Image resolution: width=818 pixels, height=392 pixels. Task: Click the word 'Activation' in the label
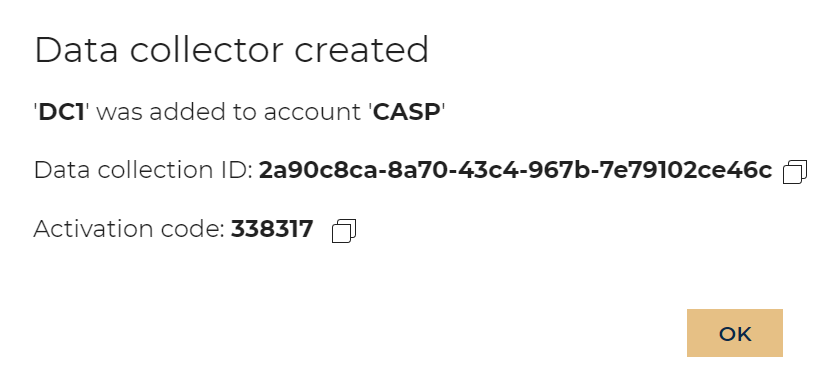[x=94, y=229]
